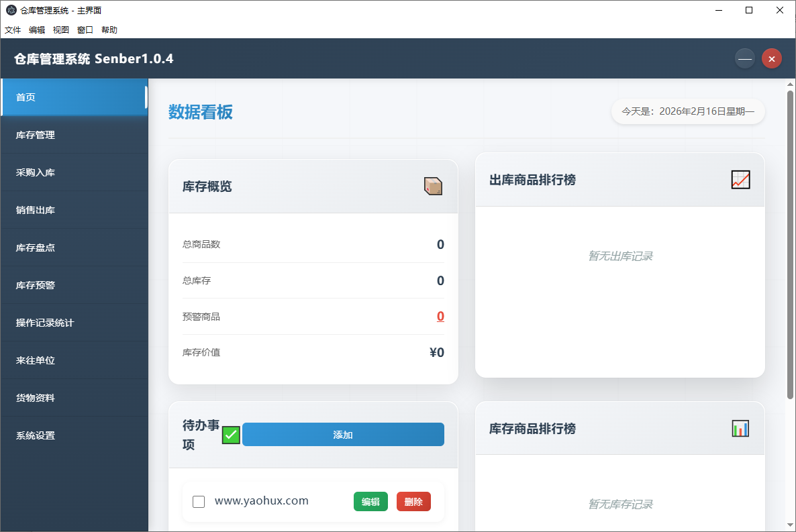Screen dimensions: 796x532
Task: Open the 视图 menu
Action: click(60, 30)
